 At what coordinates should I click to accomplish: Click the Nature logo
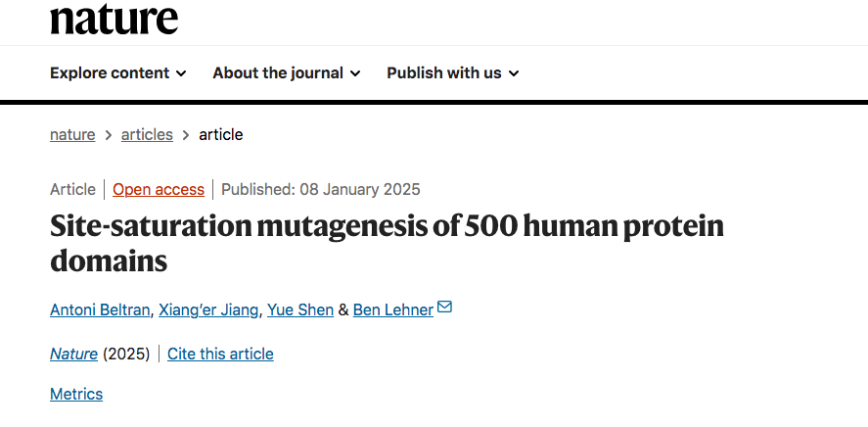pyautogui.click(x=114, y=19)
